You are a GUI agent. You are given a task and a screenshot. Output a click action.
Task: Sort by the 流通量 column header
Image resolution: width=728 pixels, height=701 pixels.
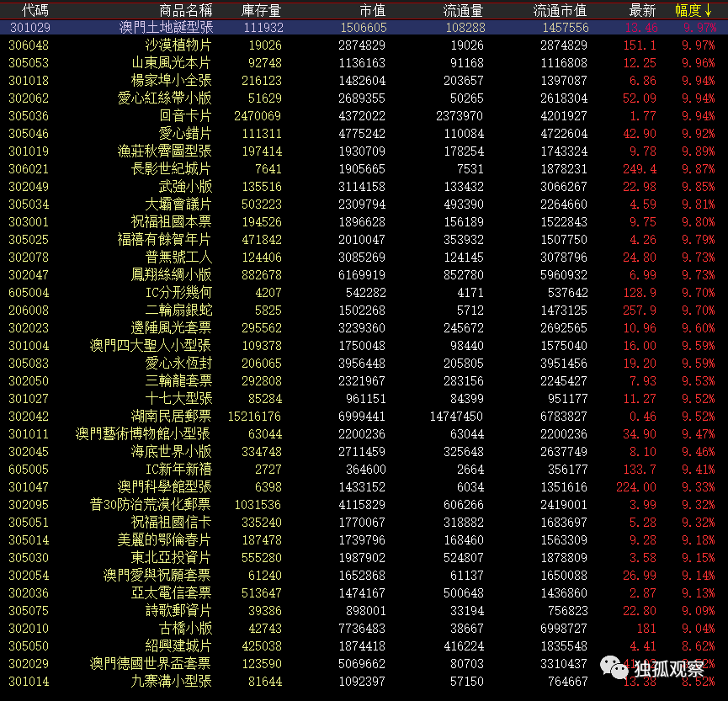point(463,10)
